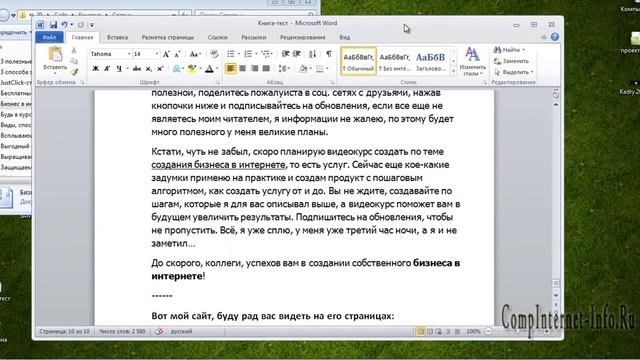Open the Tahoma font name dropdown

click(129, 54)
